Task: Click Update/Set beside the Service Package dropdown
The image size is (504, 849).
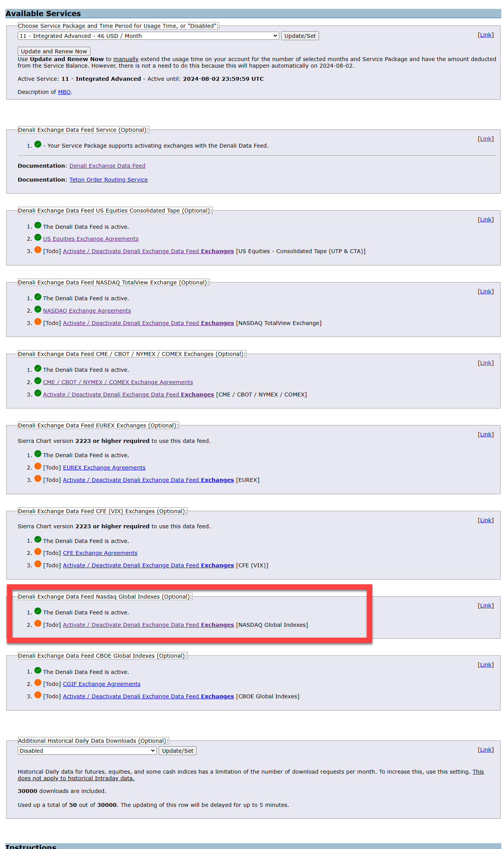Action: pos(300,36)
